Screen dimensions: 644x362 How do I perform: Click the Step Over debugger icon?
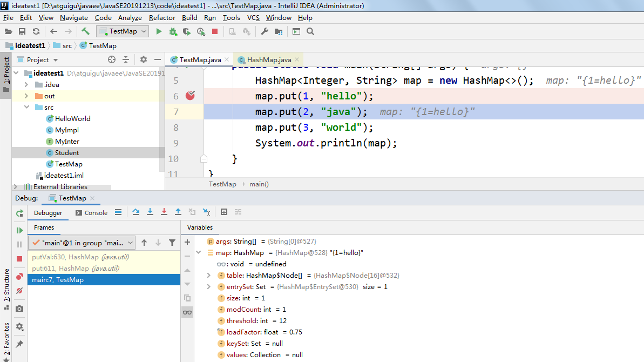136,212
